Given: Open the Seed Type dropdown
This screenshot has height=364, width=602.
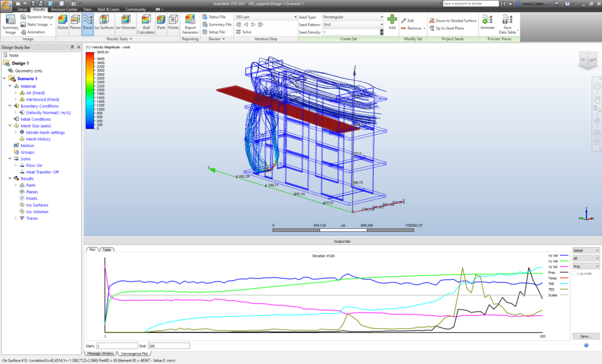Looking at the screenshot, I should (381, 17).
